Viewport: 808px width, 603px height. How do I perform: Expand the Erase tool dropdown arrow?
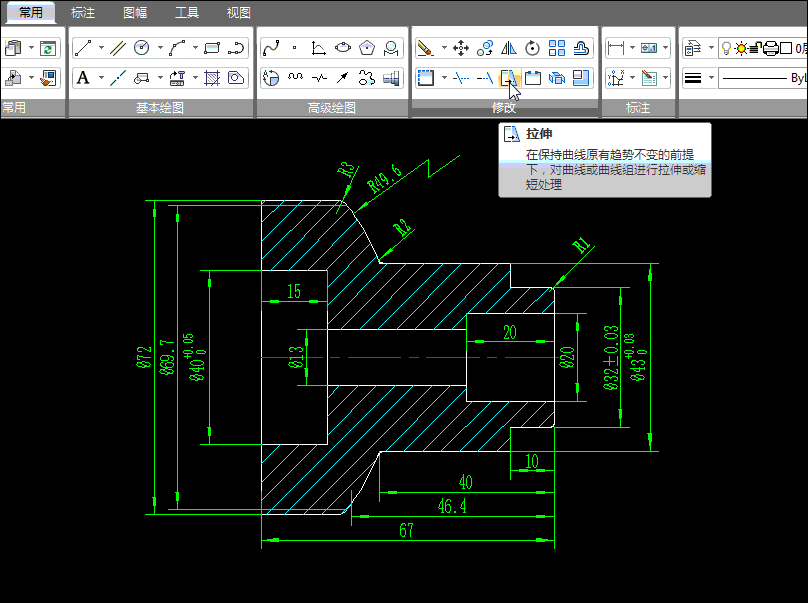[444, 48]
